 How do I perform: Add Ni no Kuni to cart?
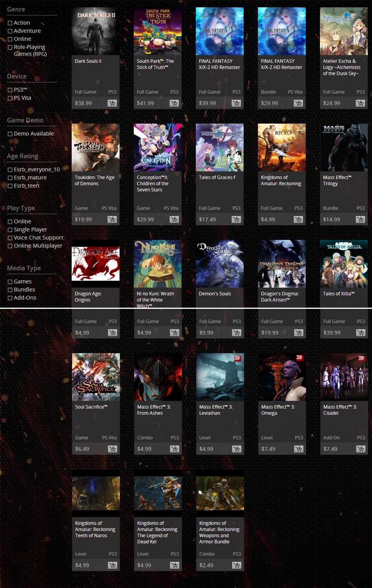click(175, 333)
